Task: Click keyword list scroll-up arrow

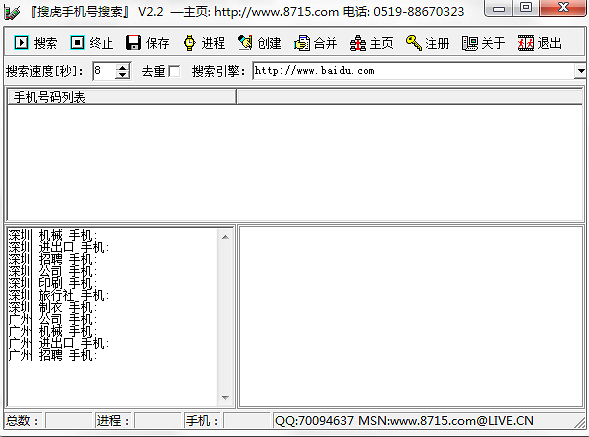Action: point(225,237)
